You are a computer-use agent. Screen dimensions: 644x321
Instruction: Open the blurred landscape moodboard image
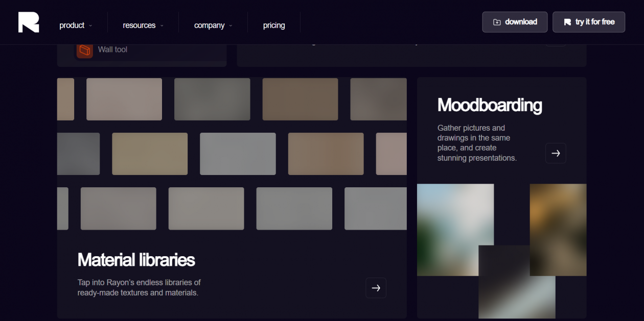[x=455, y=230]
